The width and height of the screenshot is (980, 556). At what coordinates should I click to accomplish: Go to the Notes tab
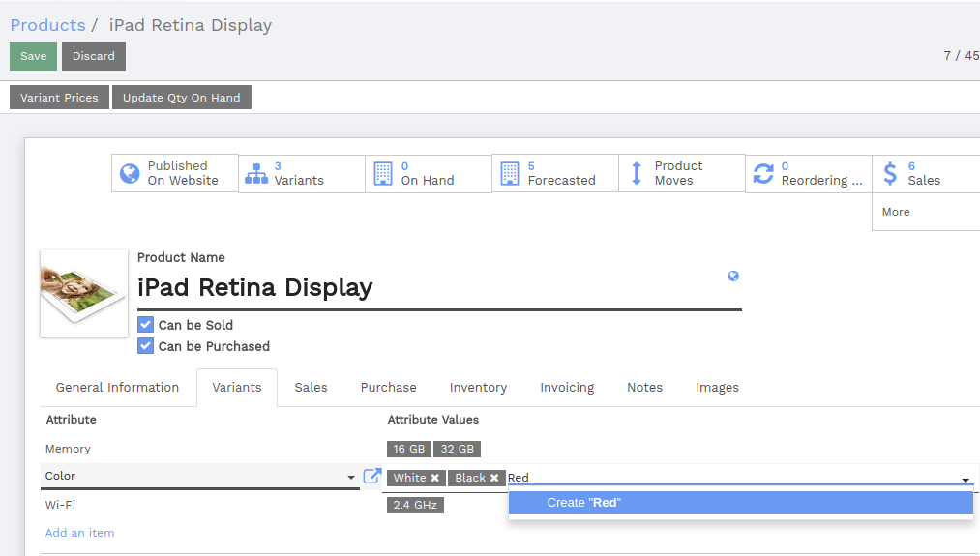point(645,388)
